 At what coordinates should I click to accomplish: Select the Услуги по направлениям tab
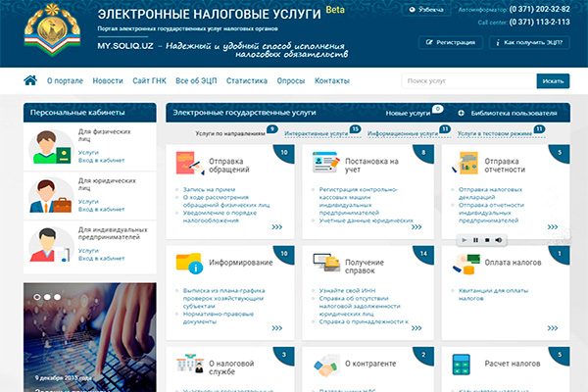[230, 133]
